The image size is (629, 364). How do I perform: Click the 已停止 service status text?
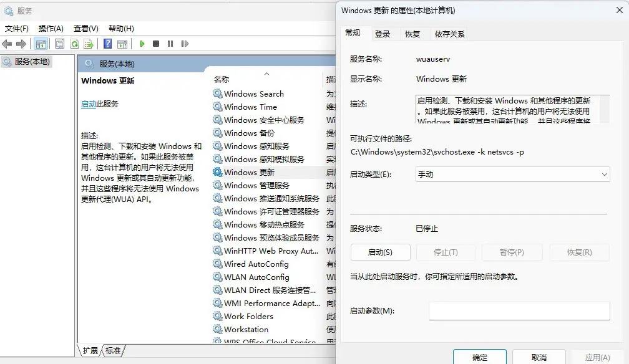coord(427,229)
